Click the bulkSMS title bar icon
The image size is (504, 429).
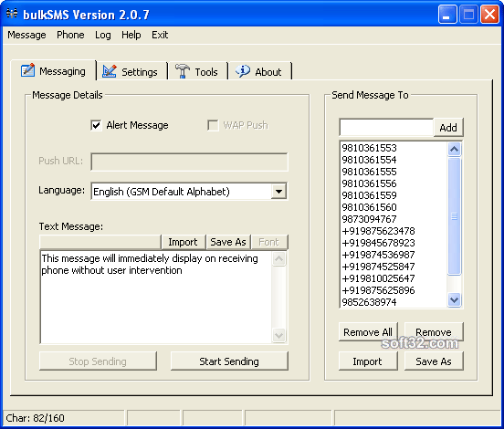pos(12,14)
